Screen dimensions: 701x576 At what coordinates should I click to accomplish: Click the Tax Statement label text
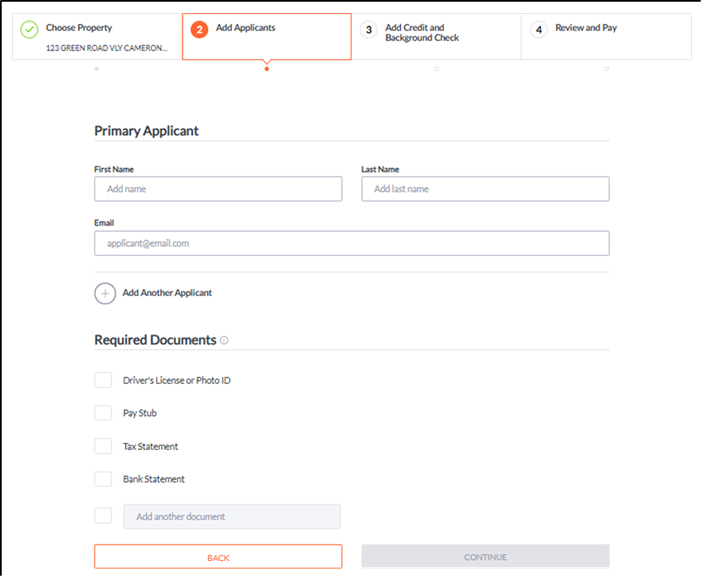pos(151,446)
